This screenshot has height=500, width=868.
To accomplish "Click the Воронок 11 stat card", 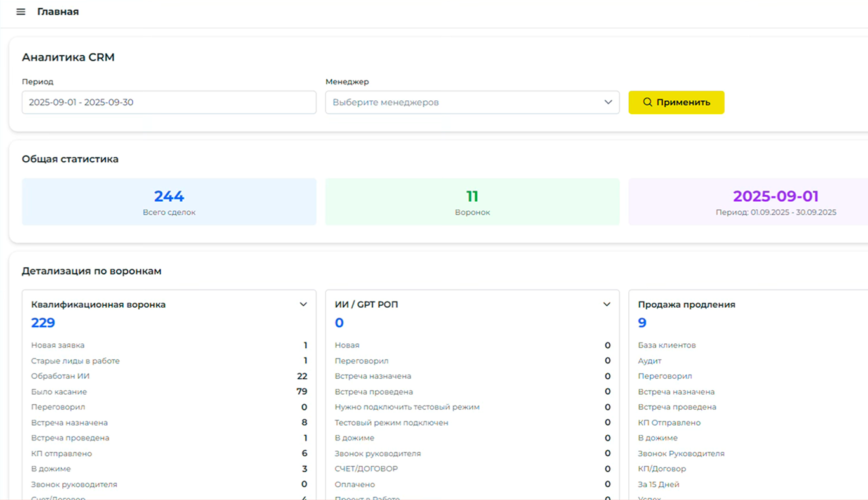I will 472,202.
